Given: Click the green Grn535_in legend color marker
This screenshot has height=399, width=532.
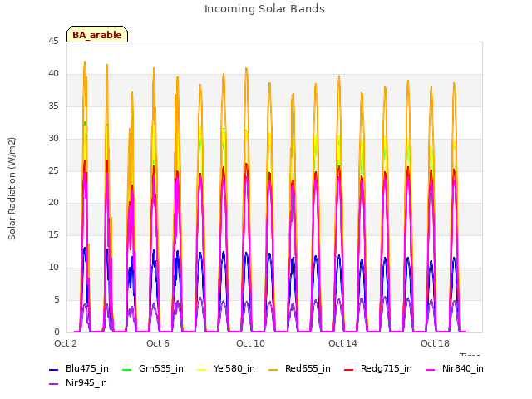Looking at the screenshot, I should coord(126,369).
